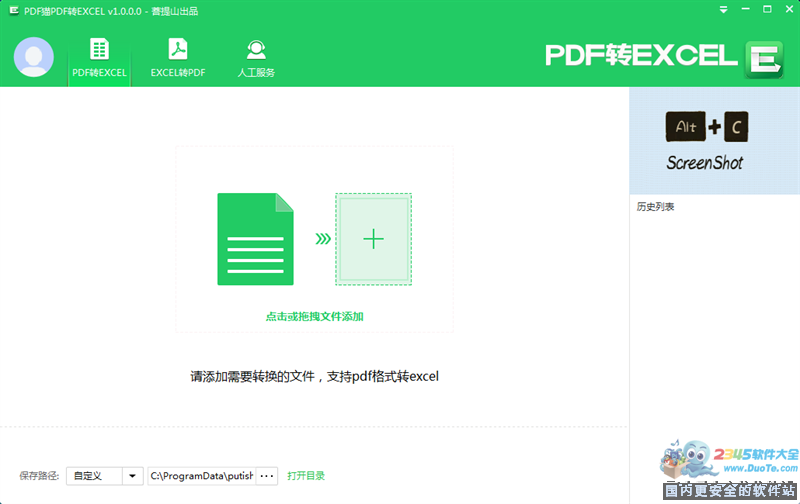Click 点击或拖拽文件添加 link text
Viewport: 800px width, 504px height.
[314, 316]
